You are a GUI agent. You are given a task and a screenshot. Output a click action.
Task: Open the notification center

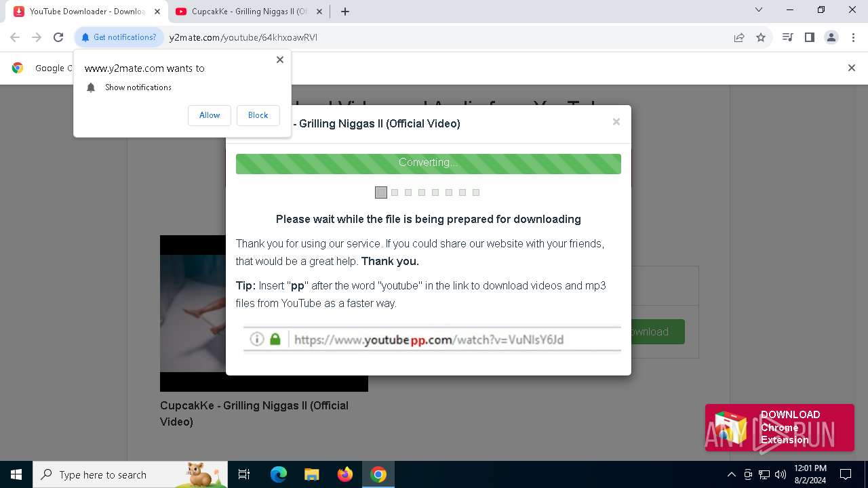click(x=846, y=474)
